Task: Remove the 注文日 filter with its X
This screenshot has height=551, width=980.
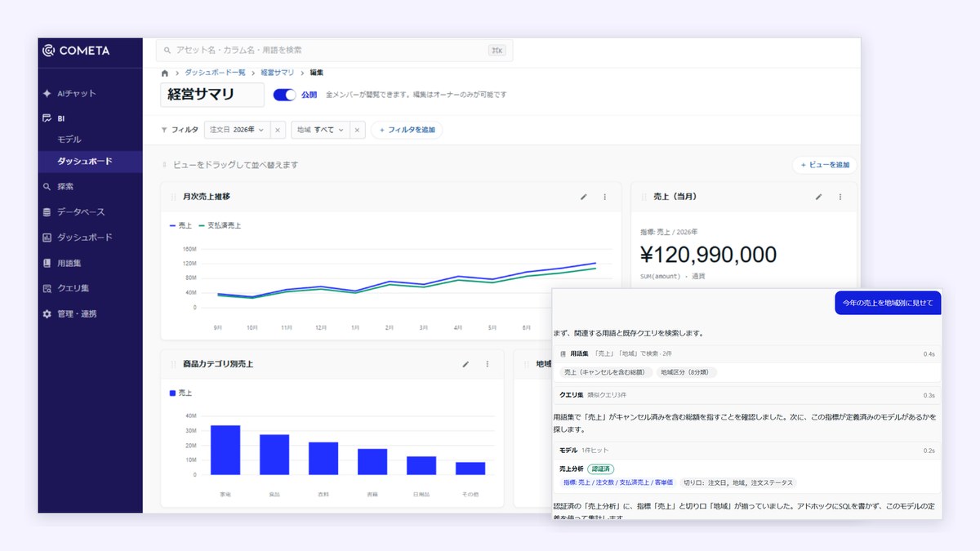Action: coord(278,130)
